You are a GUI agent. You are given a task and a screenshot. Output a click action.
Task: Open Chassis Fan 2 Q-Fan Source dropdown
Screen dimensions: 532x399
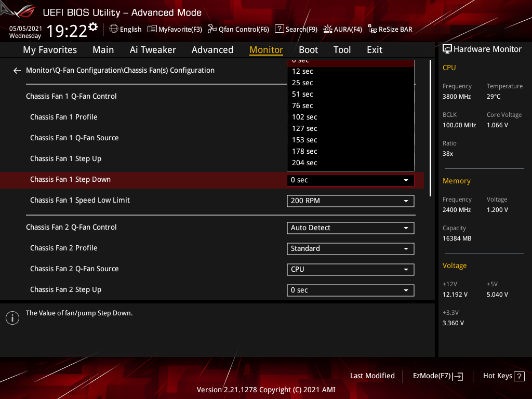click(351, 270)
